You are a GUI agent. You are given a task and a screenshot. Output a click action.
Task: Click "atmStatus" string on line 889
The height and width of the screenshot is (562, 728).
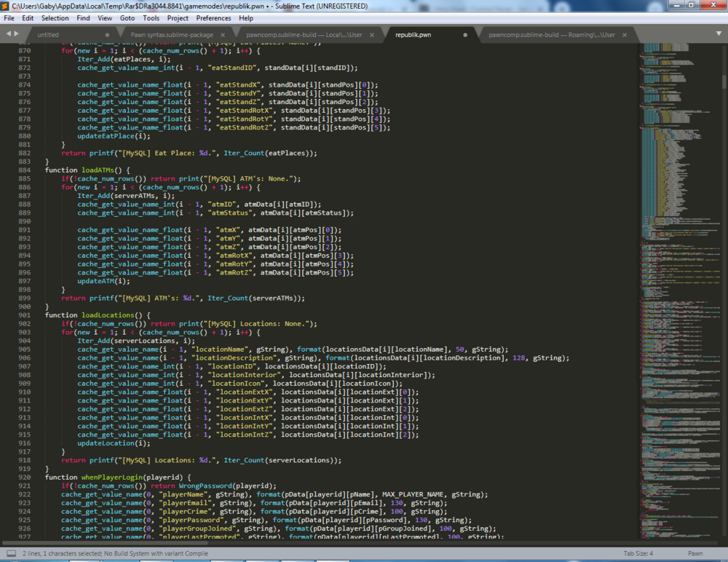point(230,213)
